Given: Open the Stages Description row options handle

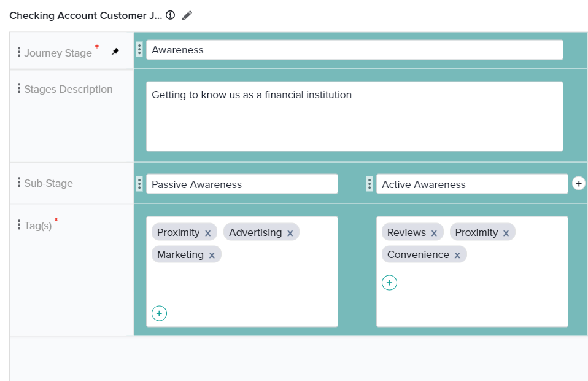Looking at the screenshot, I should (x=19, y=89).
